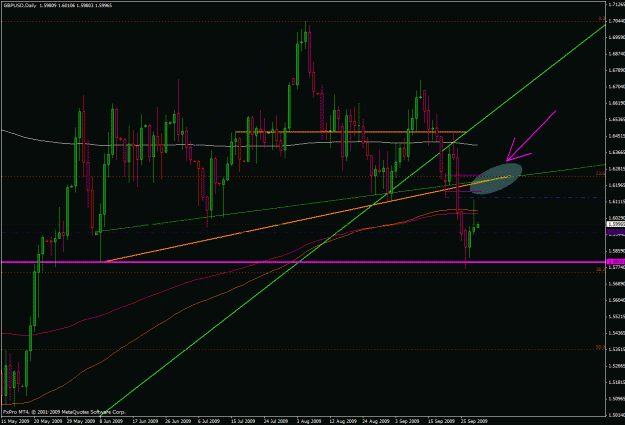
Task: Click the 26 Jun 2009 date label
Action: (178, 421)
